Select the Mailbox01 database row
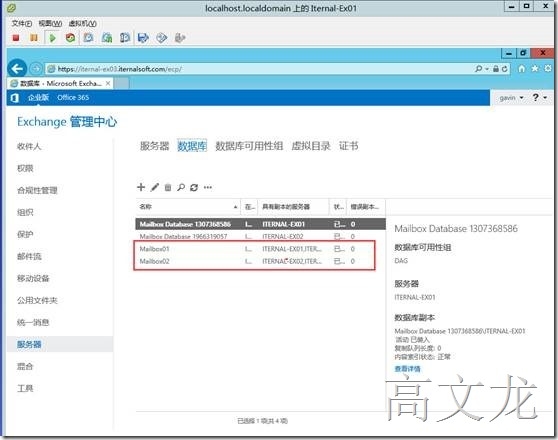This screenshot has height=440, width=558. [260, 249]
